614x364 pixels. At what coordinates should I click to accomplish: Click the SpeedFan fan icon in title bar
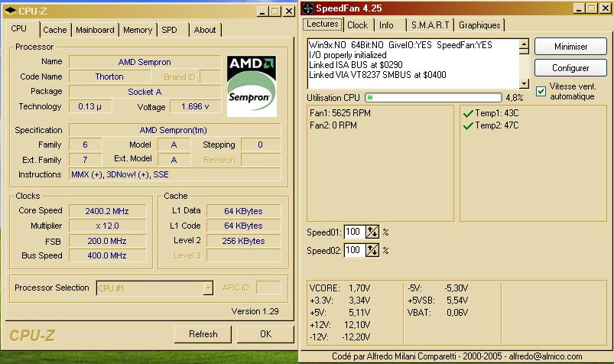click(x=308, y=8)
